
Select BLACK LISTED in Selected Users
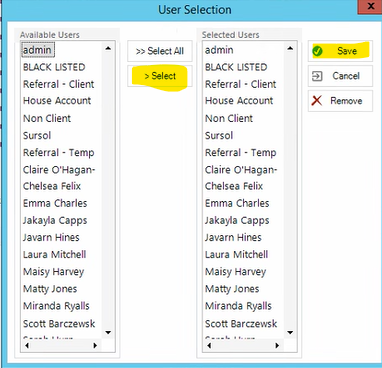pyautogui.click(x=236, y=67)
